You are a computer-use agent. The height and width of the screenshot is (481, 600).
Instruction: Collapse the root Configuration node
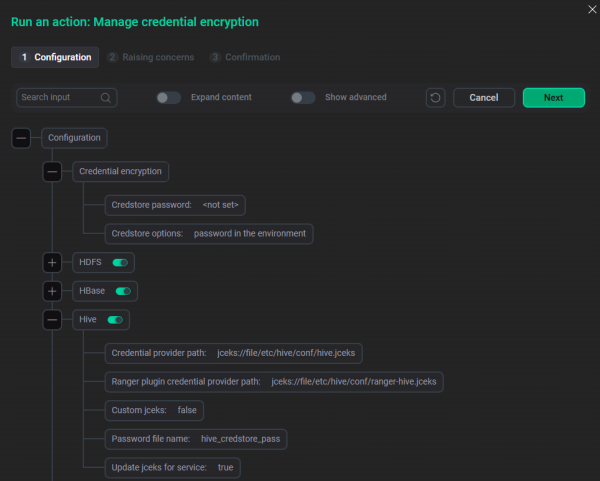(x=21, y=138)
